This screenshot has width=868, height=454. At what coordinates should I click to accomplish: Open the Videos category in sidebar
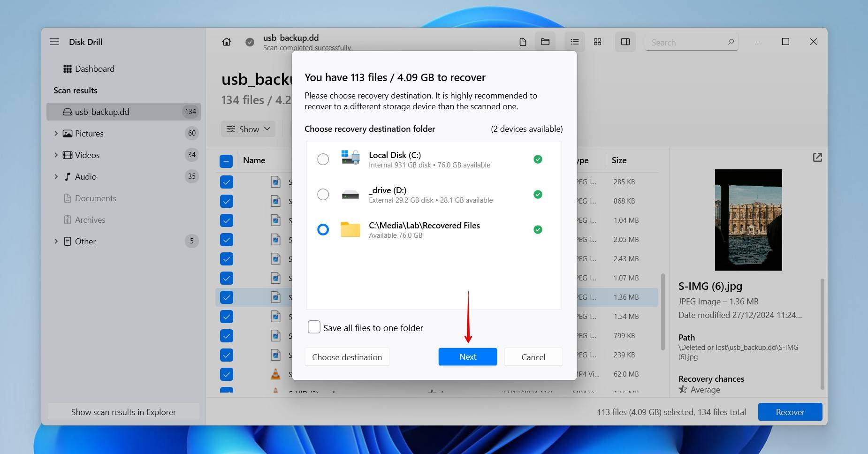(87, 155)
